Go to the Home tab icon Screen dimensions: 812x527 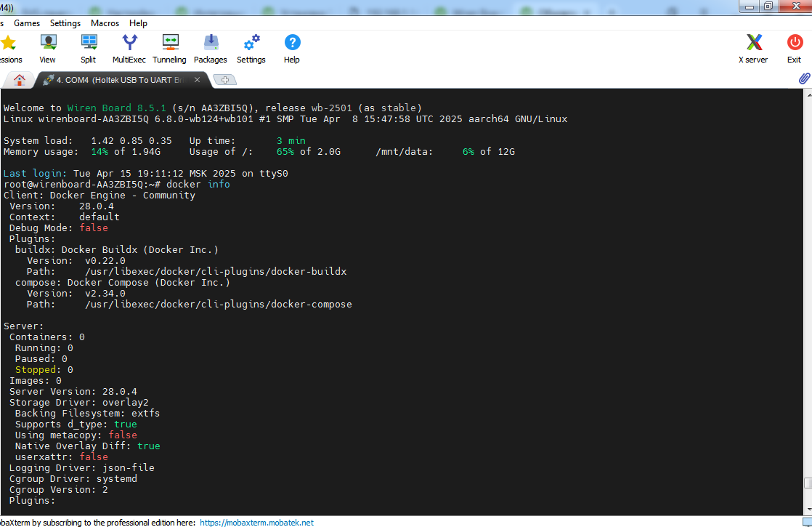coord(19,80)
